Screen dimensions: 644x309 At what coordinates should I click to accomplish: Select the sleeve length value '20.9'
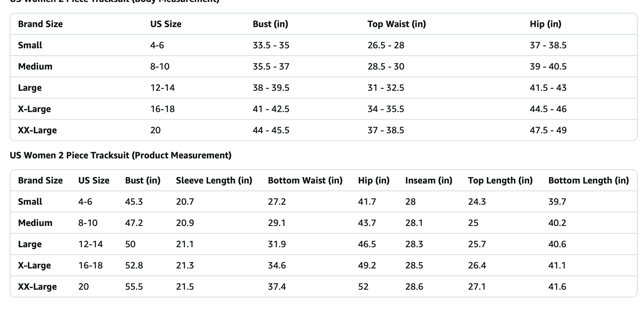tap(185, 223)
